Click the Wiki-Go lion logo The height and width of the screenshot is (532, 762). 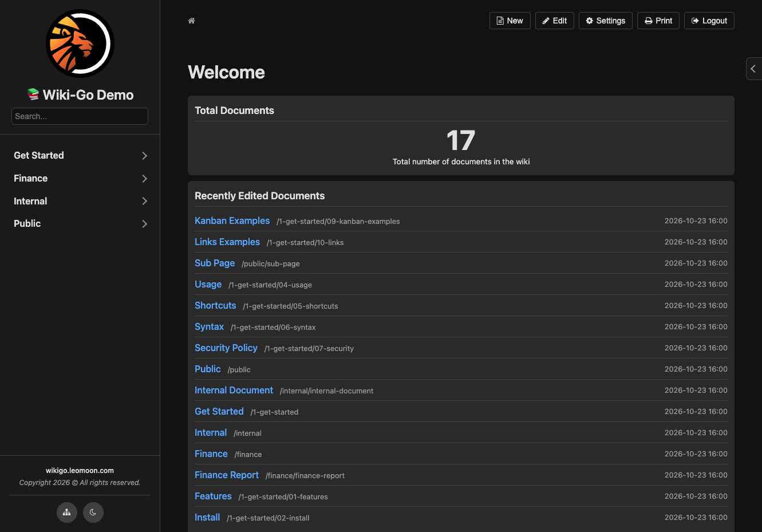coord(80,44)
